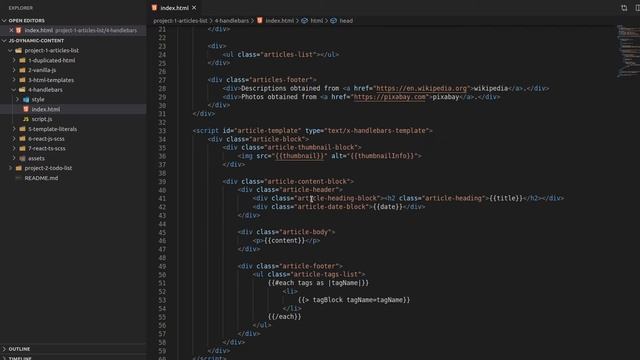This screenshot has height=360, width=640.
Task: Open the compare changes icon in editor toolbar
Action: point(624,8)
